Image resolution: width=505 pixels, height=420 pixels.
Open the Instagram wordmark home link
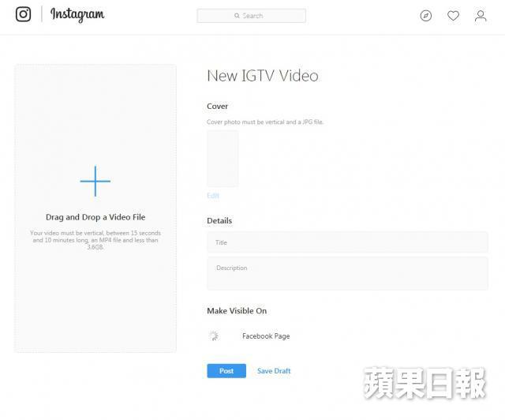click(77, 14)
